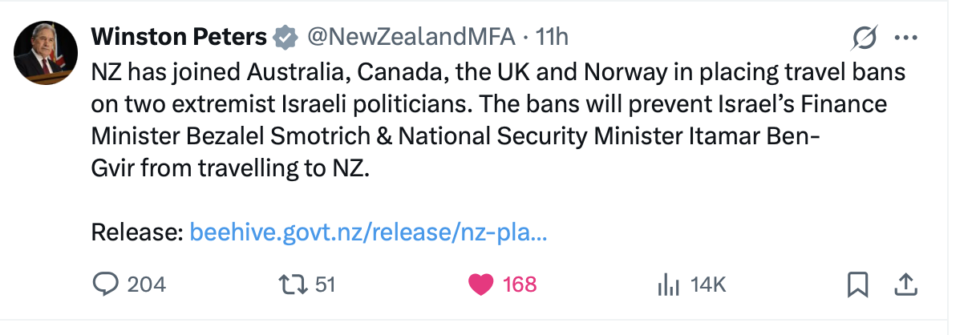
Task: Click the Grok explain-post icon
Action: (x=867, y=37)
